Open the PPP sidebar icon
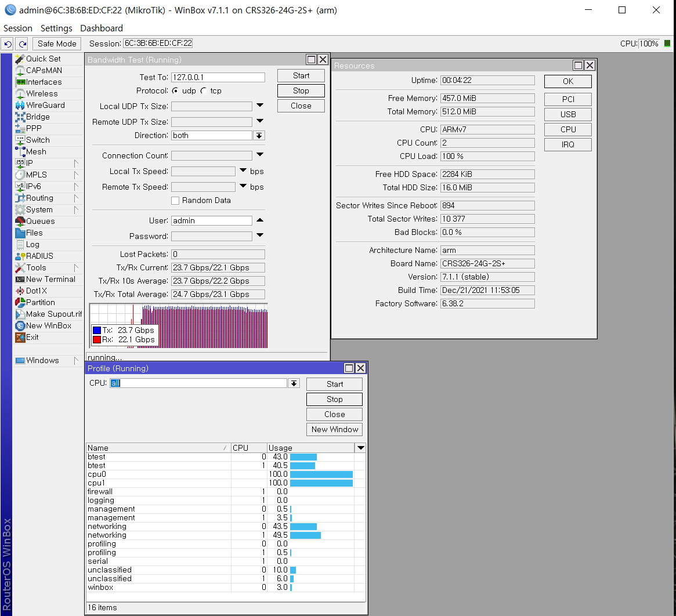The width and height of the screenshot is (676, 616). click(20, 128)
